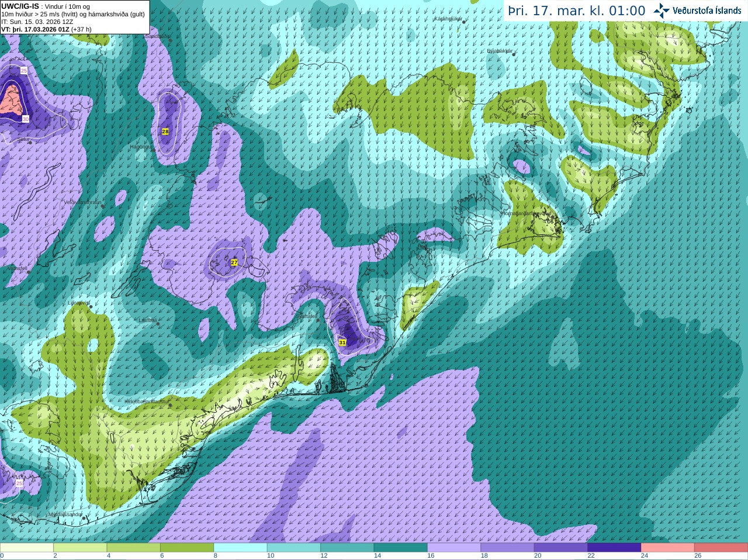The width and height of the screenshot is (748, 560).
Task: Click the 0–2 m/s pale yellow legend swatch
Action: pyautogui.click(x=27, y=548)
